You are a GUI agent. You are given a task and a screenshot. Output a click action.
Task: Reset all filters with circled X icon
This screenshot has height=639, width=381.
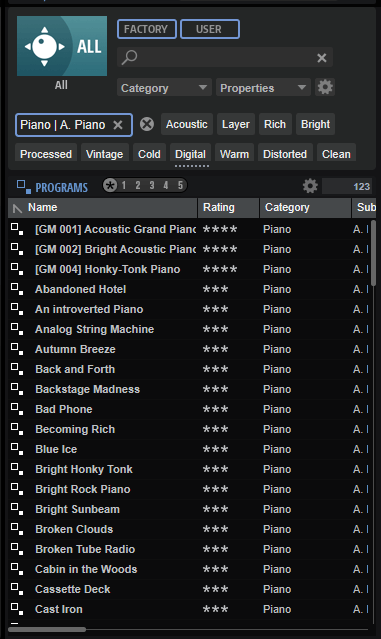coord(147,124)
